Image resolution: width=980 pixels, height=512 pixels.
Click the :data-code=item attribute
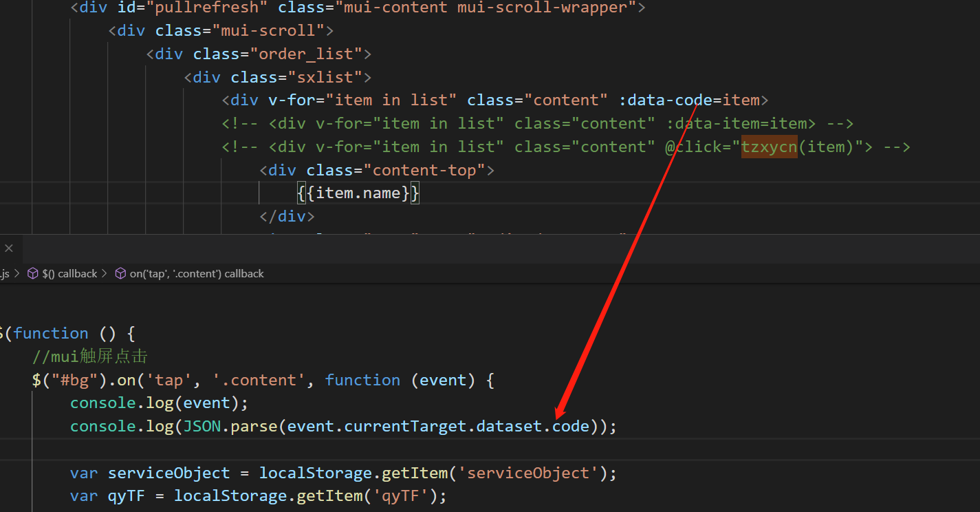(x=689, y=100)
